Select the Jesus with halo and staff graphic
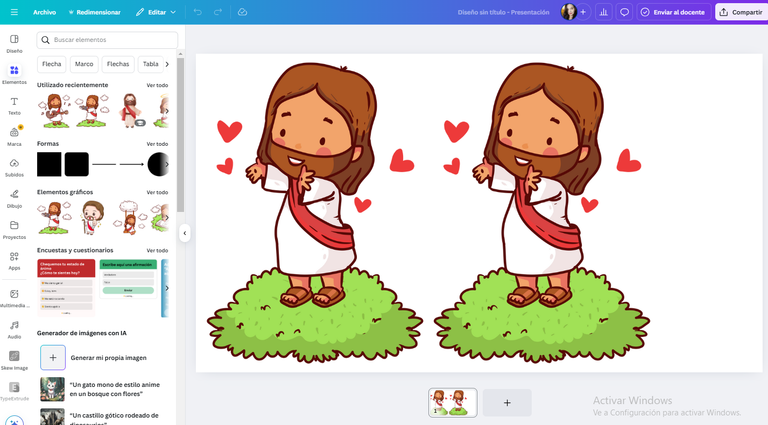 coord(93,217)
